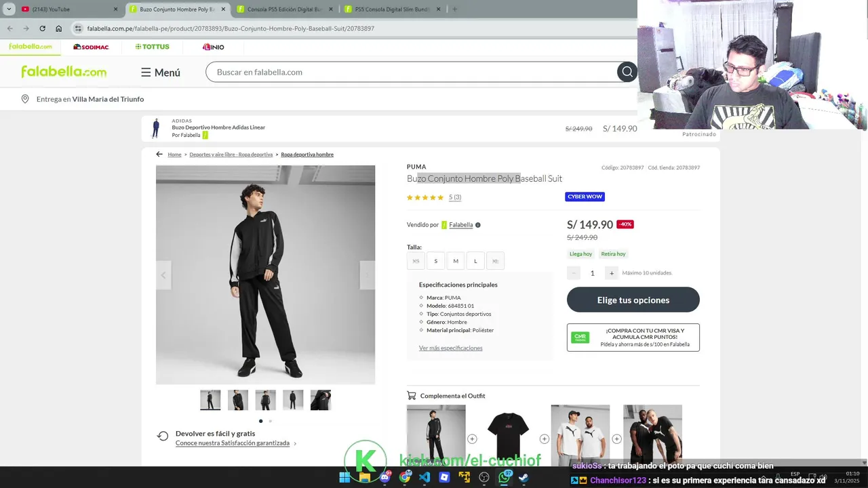The image size is (868, 488).
Task: Click the falabella.com main logo
Action: (64, 72)
